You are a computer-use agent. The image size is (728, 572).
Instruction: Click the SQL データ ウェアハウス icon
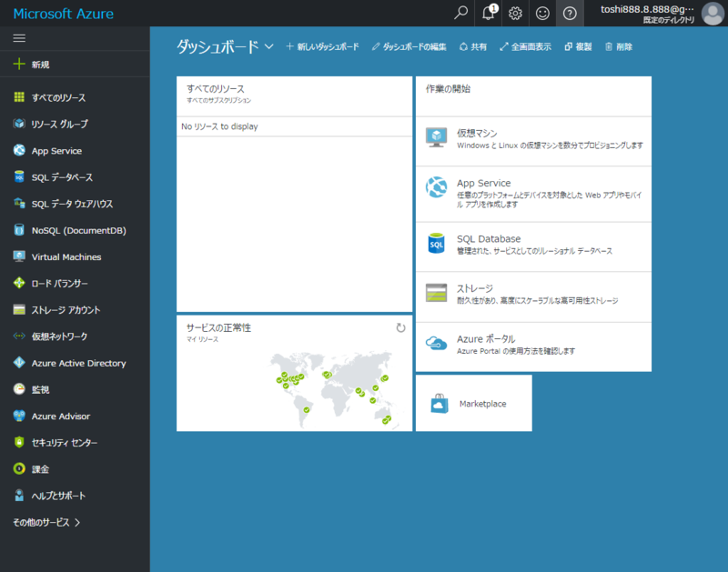[x=19, y=203]
